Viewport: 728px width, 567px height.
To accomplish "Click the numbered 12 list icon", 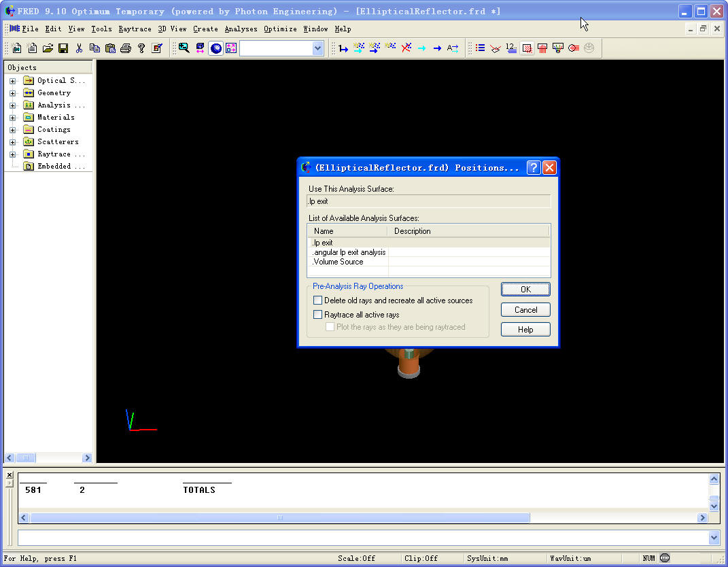I will tap(511, 48).
